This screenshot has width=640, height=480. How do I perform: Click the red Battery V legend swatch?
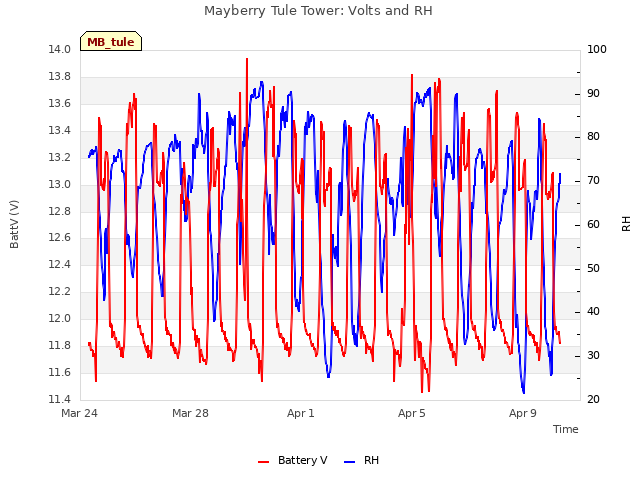coord(264,462)
